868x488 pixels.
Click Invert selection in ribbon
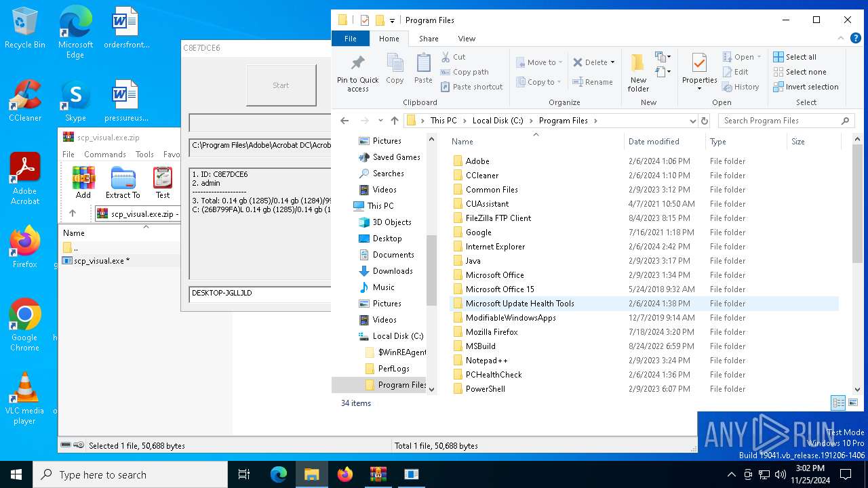(806, 87)
